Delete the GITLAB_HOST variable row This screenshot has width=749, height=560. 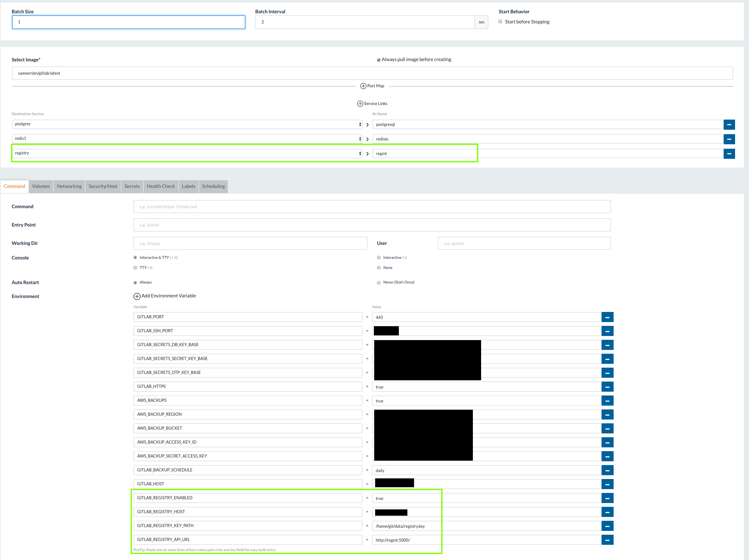607,484
